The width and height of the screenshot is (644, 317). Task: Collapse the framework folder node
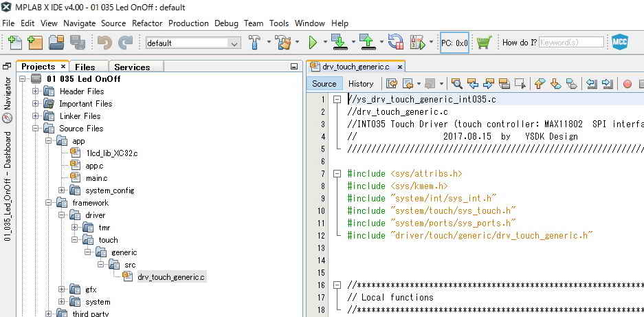pos(49,203)
